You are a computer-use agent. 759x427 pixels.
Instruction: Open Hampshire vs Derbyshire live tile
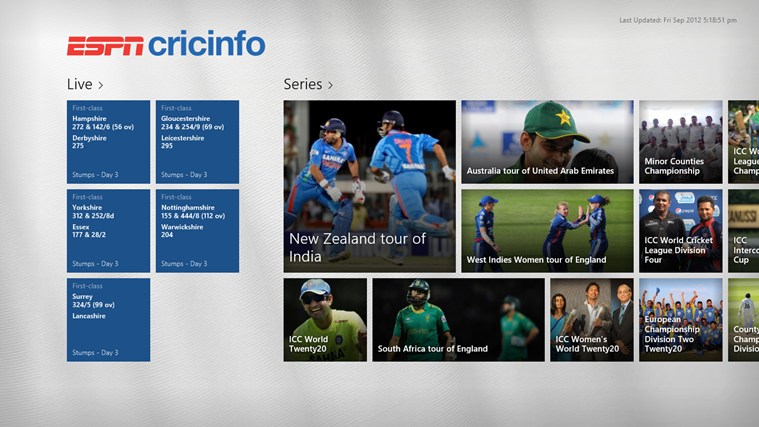(108, 142)
